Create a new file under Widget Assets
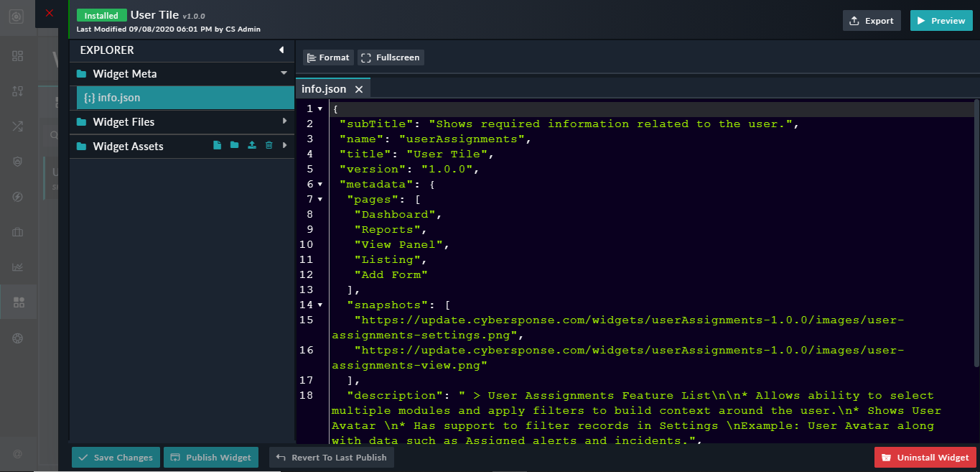The image size is (980, 472). pos(217,146)
